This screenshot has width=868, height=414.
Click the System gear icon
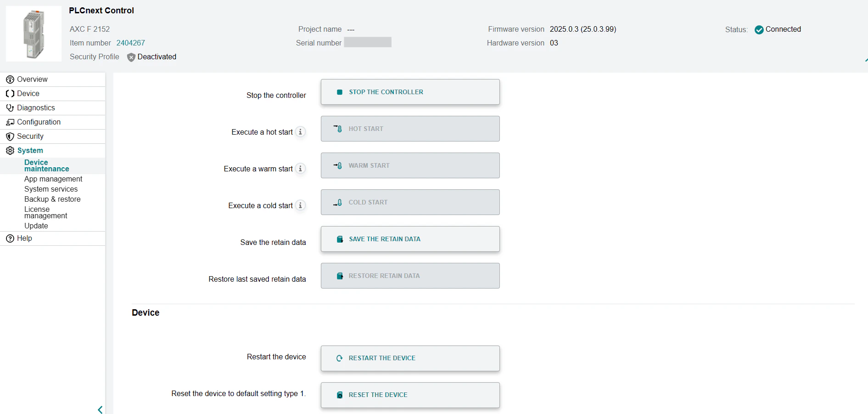click(x=10, y=151)
